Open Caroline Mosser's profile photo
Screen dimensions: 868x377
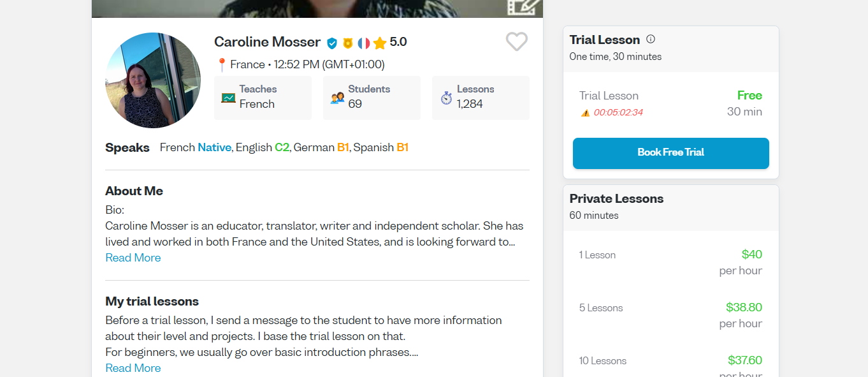click(153, 80)
